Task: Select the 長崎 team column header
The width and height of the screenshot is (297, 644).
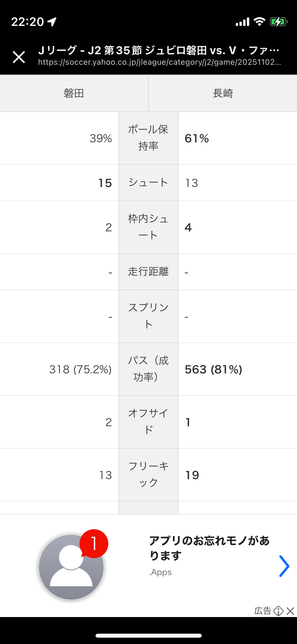Action: coord(223,93)
